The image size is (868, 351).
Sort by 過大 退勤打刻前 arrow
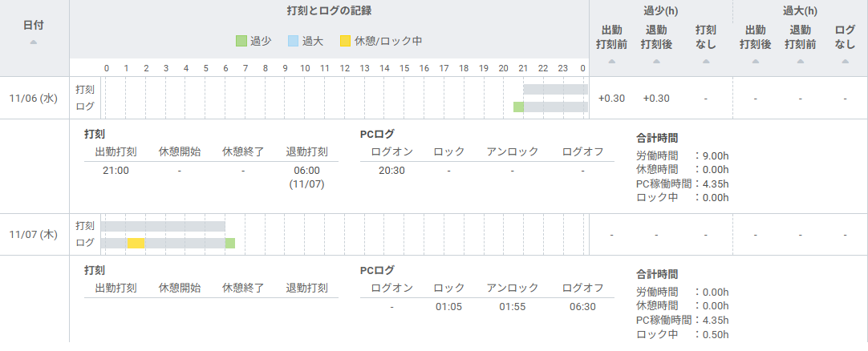pyautogui.click(x=800, y=61)
